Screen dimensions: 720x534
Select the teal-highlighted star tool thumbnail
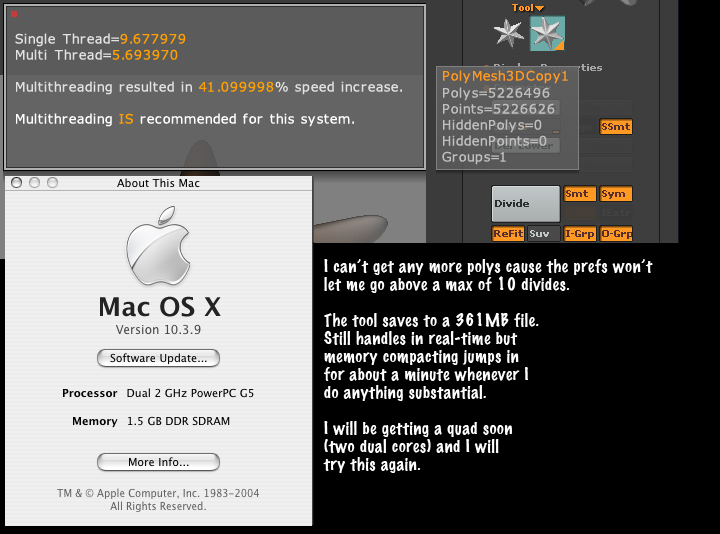(547, 33)
